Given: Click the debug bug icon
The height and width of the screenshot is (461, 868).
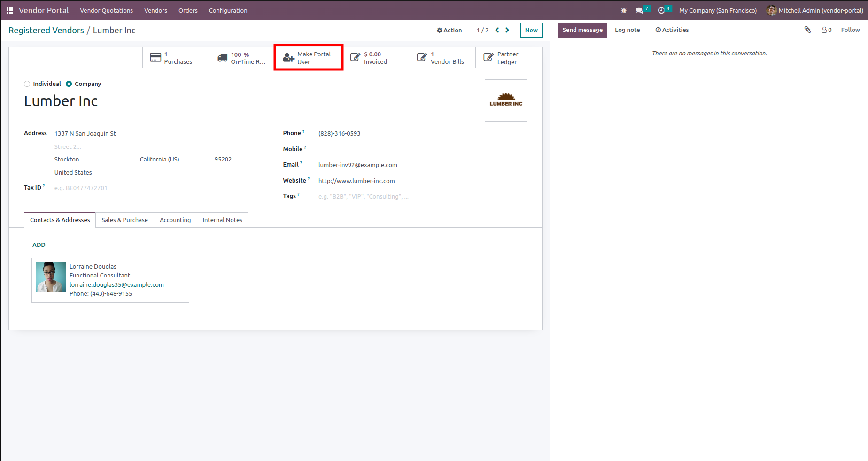Looking at the screenshot, I should [624, 10].
